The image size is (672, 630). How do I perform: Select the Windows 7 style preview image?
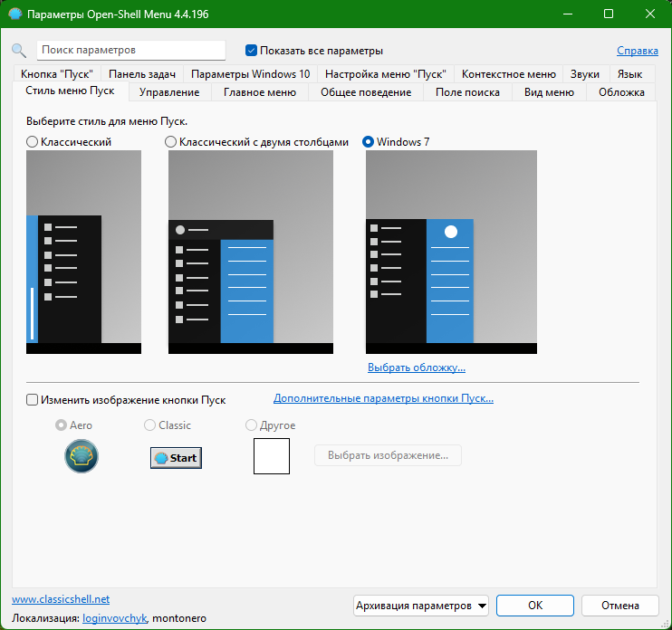point(450,252)
